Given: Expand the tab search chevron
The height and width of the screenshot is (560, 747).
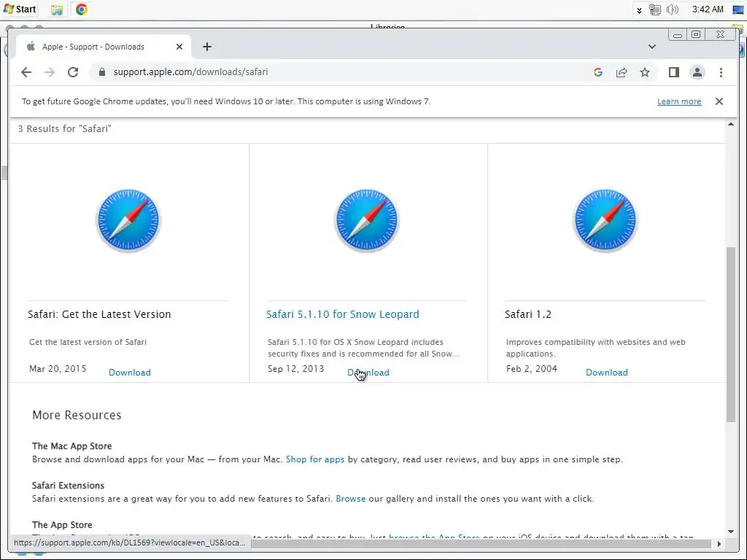Looking at the screenshot, I should 651,47.
